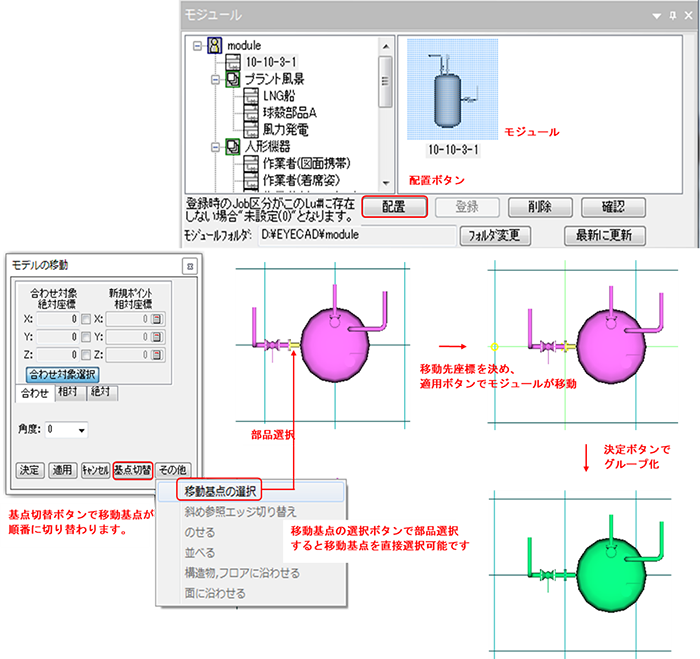The width and height of the screenshot is (700, 659).
Task: Switch to the 相対 tab
Action: pos(68,393)
